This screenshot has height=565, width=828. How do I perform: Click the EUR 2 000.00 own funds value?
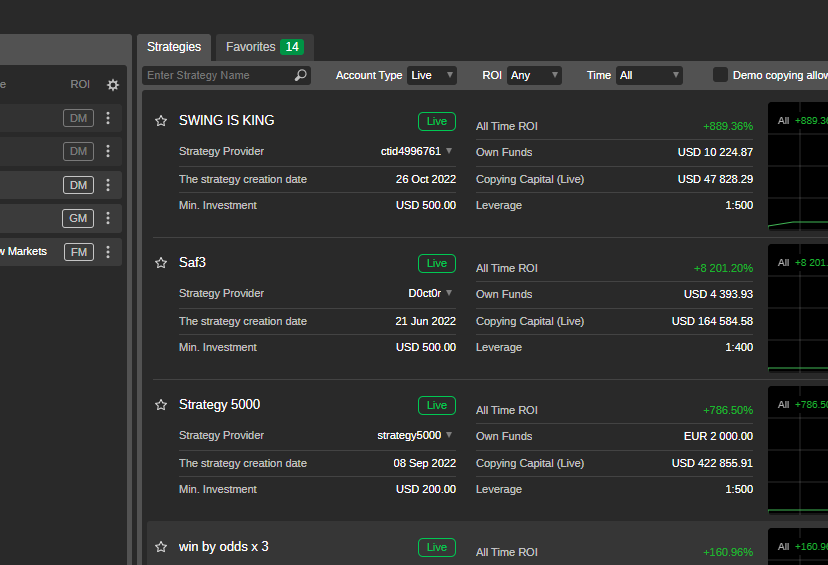click(x=718, y=437)
